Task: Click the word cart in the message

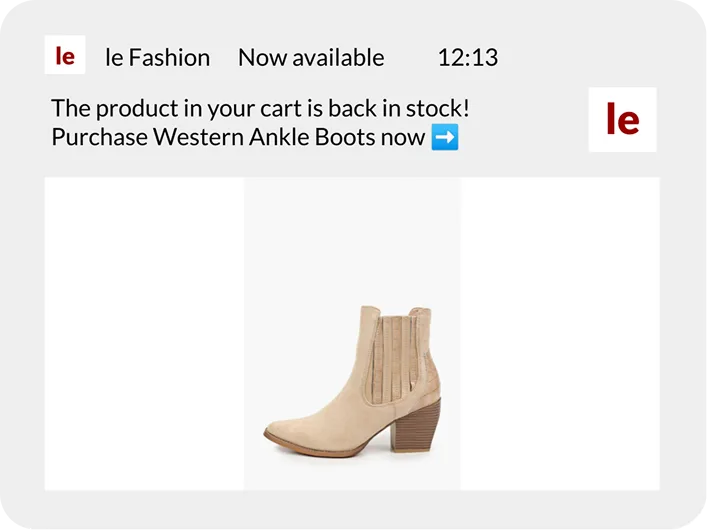Action: tap(283, 108)
